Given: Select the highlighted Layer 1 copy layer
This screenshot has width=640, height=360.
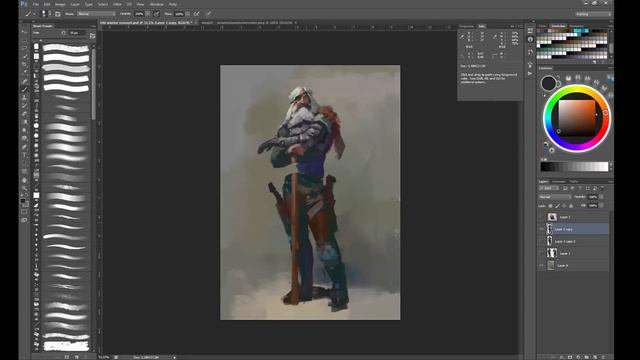Looking at the screenshot, I should [x=574, y=229].
